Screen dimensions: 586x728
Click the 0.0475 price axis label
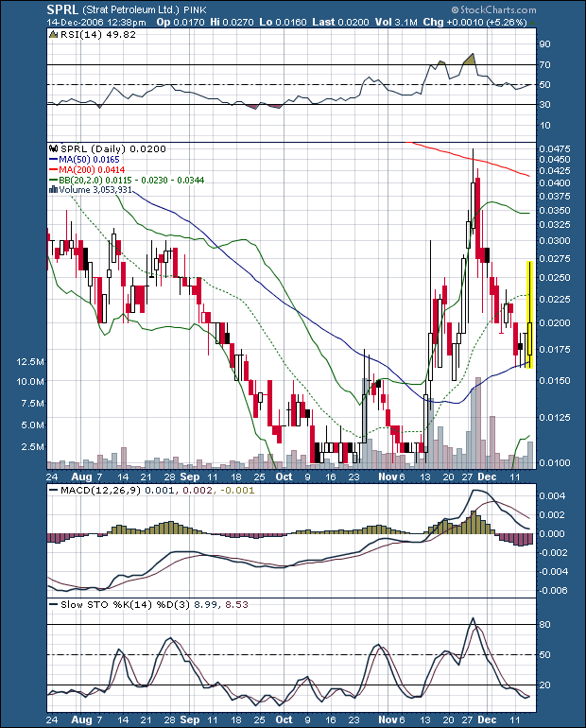(555, 149)
